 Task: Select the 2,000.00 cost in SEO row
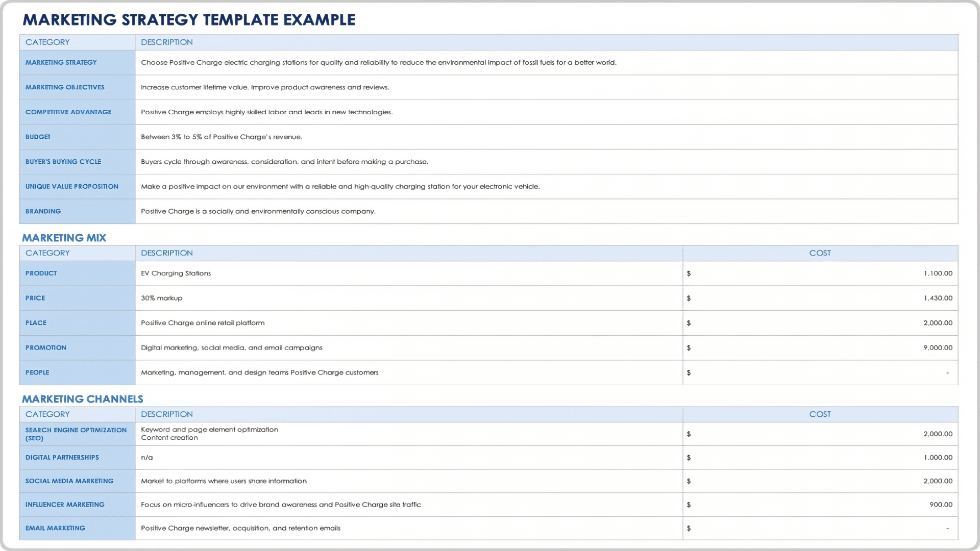(938, 434)
